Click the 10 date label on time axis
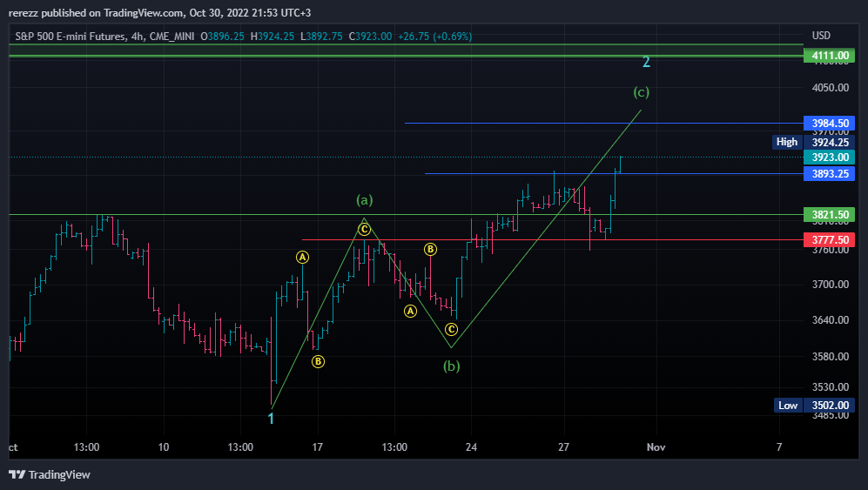This screenshot has height=490, width=868. (x=164, y=446)
